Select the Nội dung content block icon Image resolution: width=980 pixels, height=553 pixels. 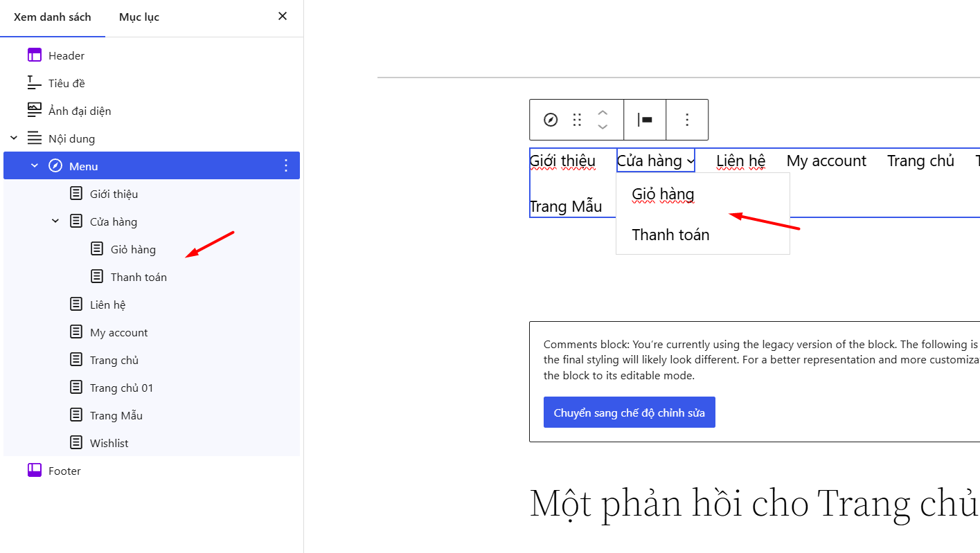coord(33,138)
